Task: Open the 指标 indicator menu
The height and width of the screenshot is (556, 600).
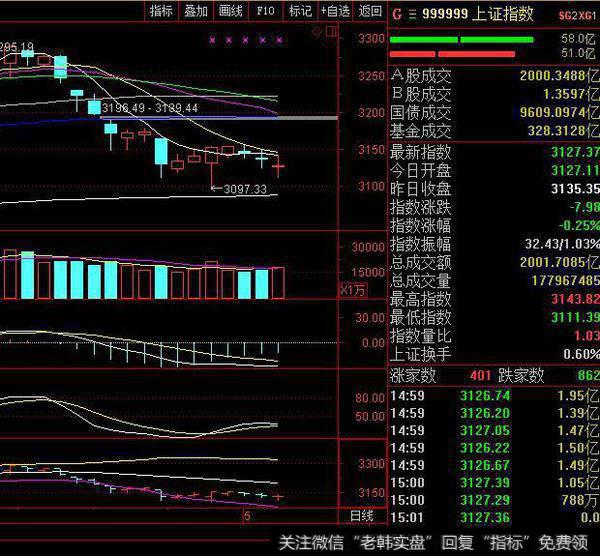Action: 161,11
